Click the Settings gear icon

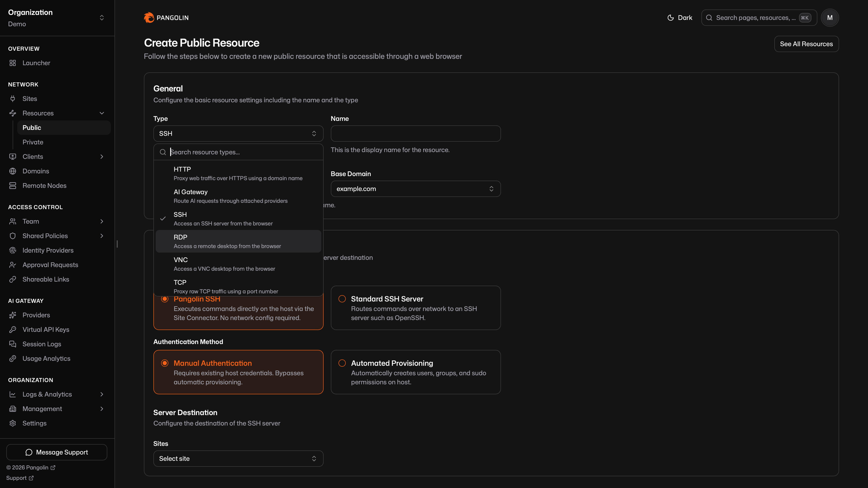12,423
